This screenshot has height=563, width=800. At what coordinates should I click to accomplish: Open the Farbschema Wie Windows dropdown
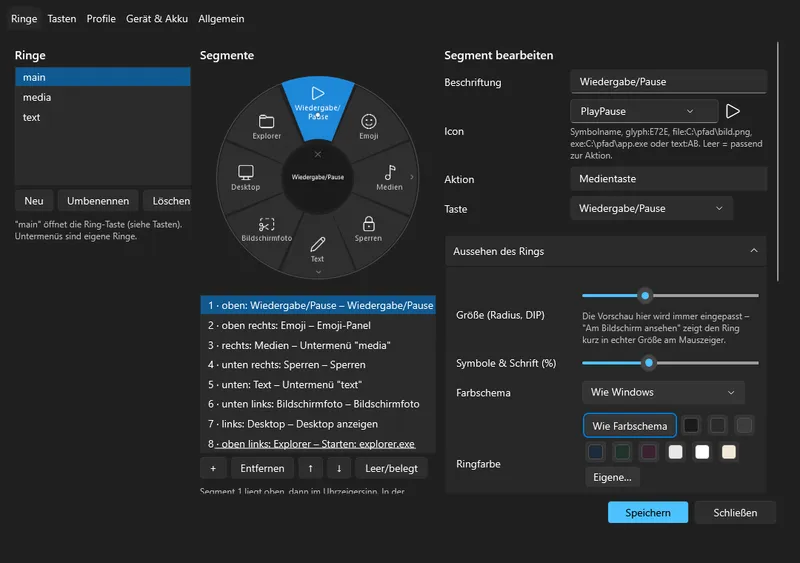point(663,393)
